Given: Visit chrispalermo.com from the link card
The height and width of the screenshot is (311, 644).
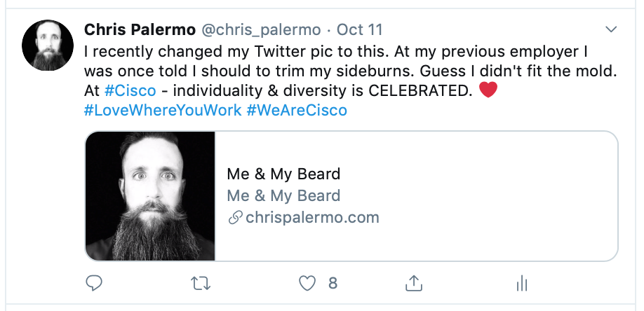Looking at the screenshot, I should [312, 218].
